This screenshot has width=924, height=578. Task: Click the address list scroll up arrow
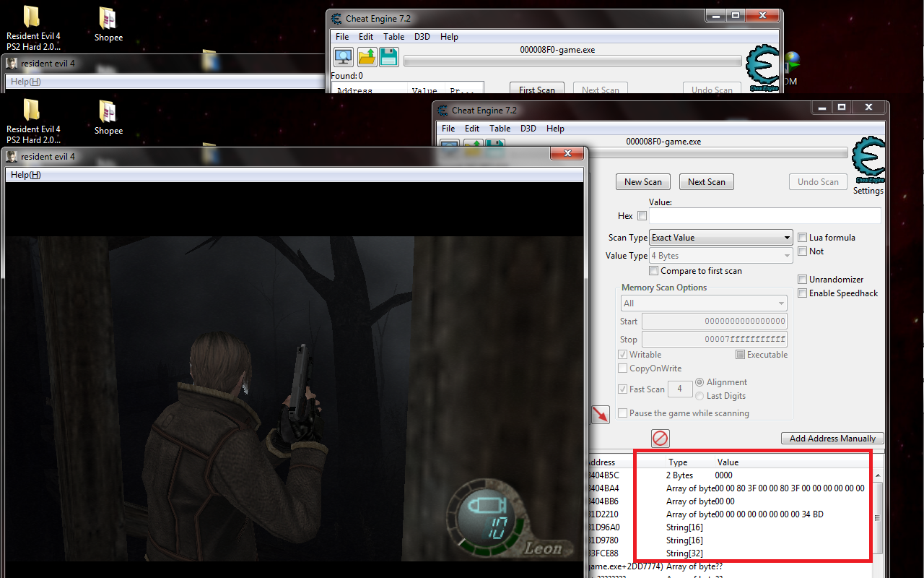[877, 475]
